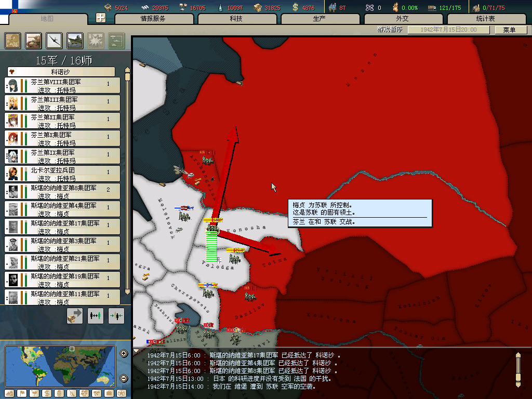
Task: Open the 情报服务 tab
Action: (x=154, y=19)
